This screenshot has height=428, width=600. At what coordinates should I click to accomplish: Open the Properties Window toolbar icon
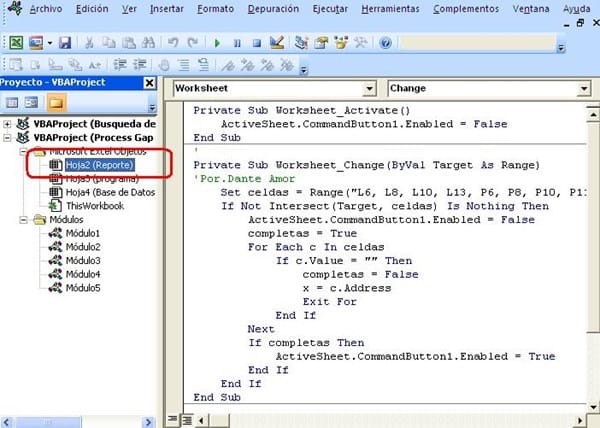pyautogui.click(x=321, y=42)
